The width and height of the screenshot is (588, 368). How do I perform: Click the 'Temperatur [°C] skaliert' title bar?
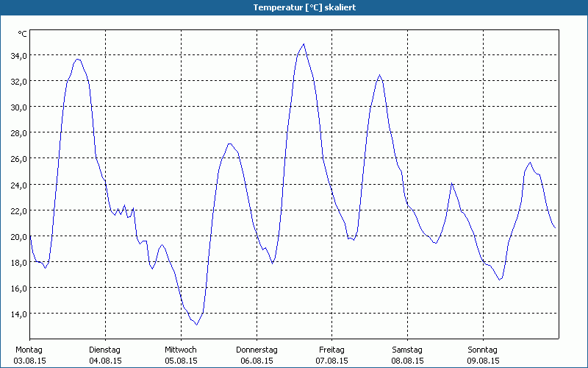[294, 7]
